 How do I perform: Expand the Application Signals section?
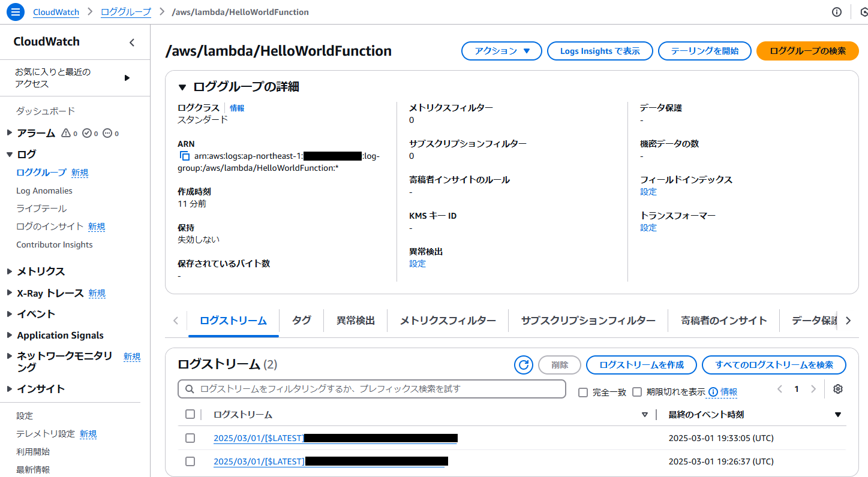click(x=9, y=335)
